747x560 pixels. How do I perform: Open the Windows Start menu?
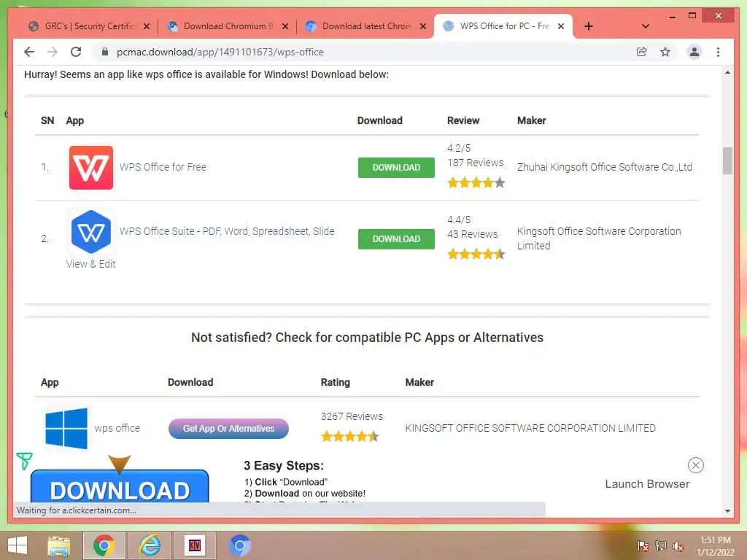[18, 545]
